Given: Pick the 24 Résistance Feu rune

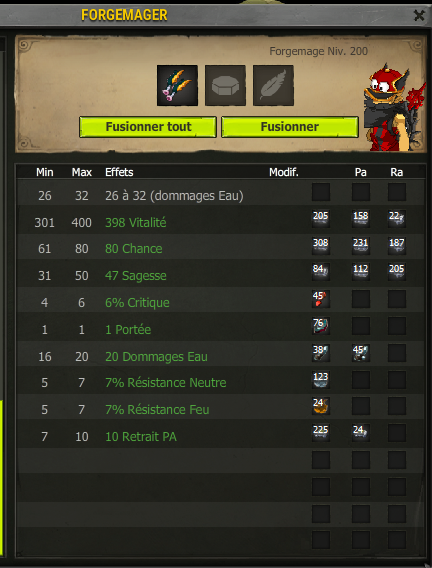Looking at the screenshot, I should 321,406.
